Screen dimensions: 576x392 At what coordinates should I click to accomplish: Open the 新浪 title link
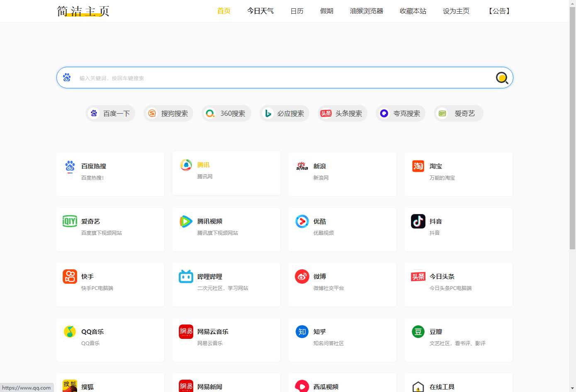(320, 166)
